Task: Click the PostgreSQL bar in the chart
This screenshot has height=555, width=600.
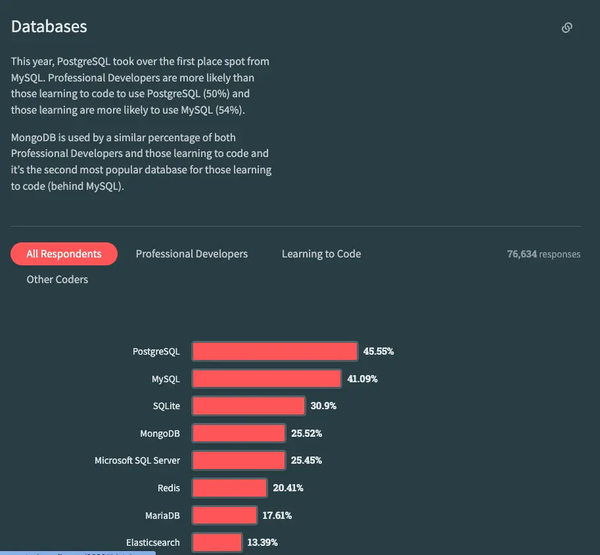Action: tap(275, 351)
